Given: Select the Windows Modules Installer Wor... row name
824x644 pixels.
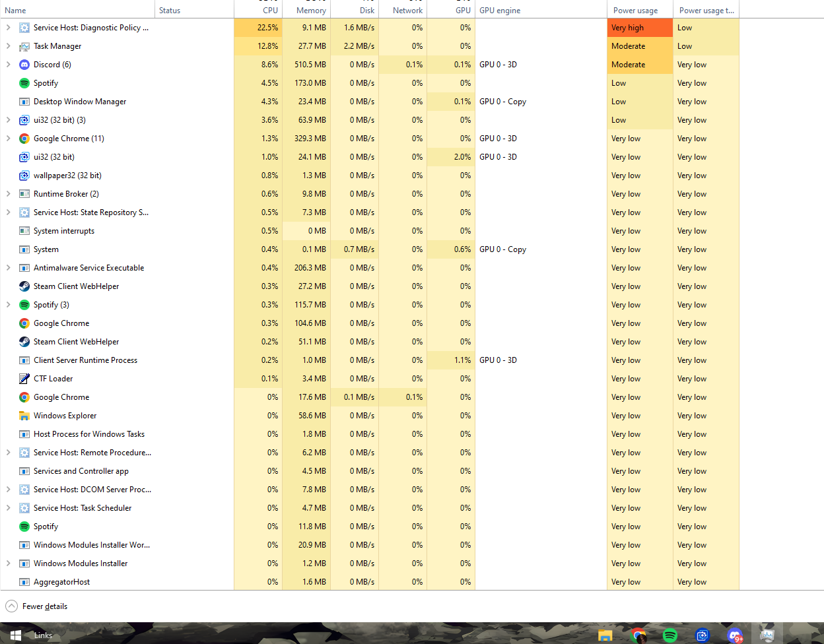Looking at the screenshot, I should pyautogui.click(x=92, y=545).
